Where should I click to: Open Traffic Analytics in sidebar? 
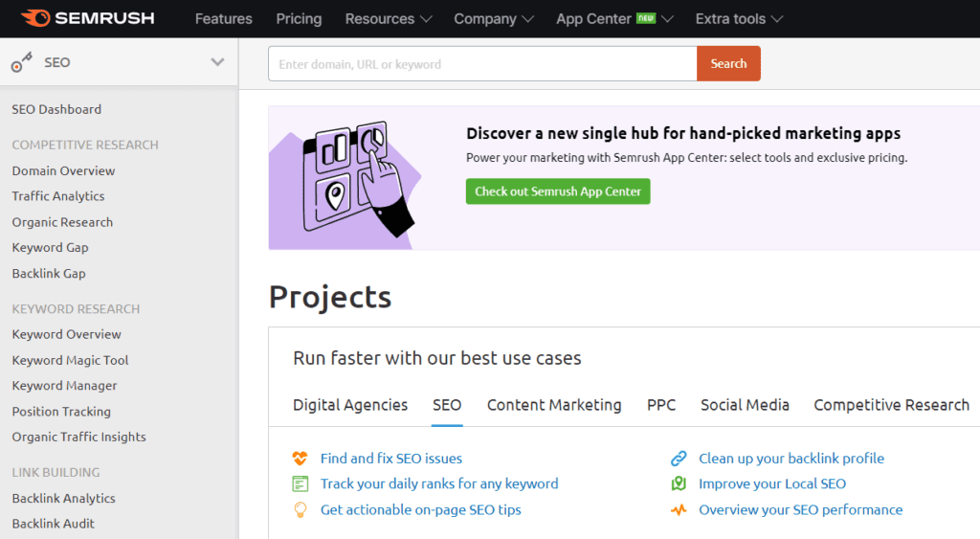click(x=58, y=196)
